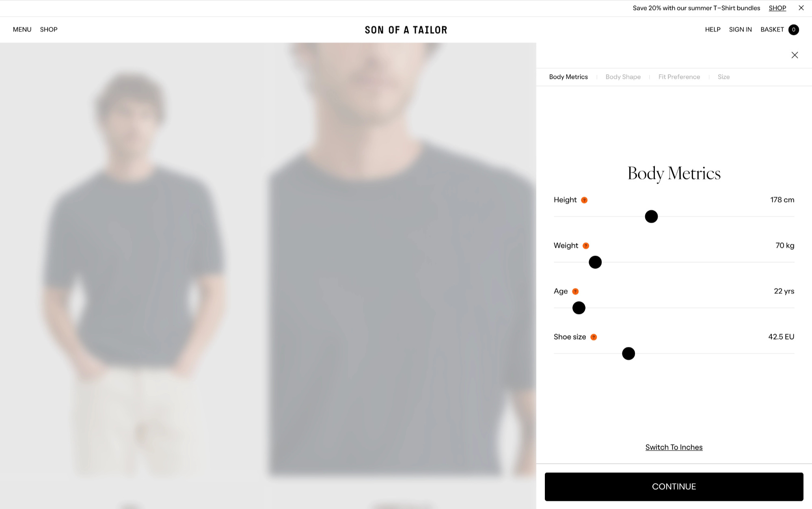Image resolution: width=812 pixels, height=509 pixels.
Task: Switch to the Body Shape tab
Action: point(623,77)
